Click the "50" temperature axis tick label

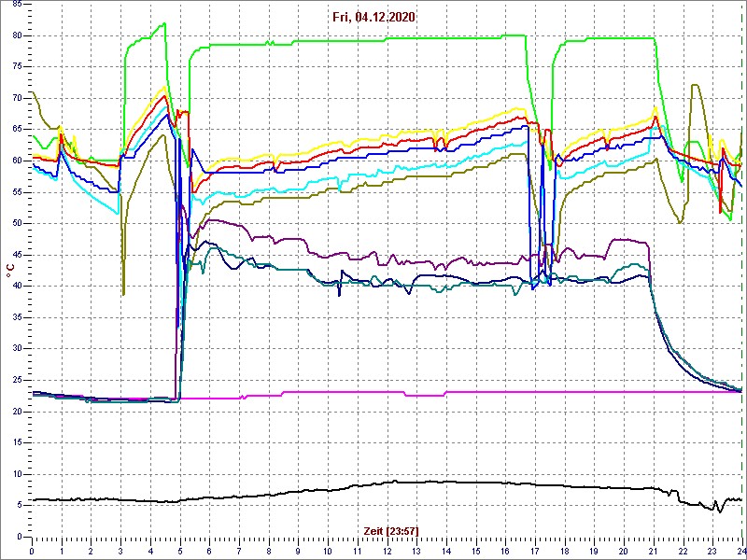pyautogui.click(x=16, y=223)
